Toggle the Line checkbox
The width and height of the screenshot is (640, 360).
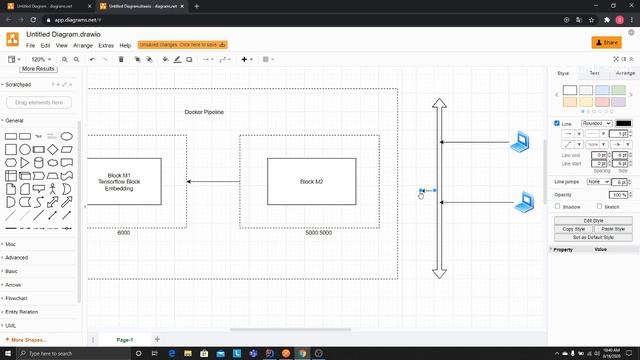click(x=557, y=123)
